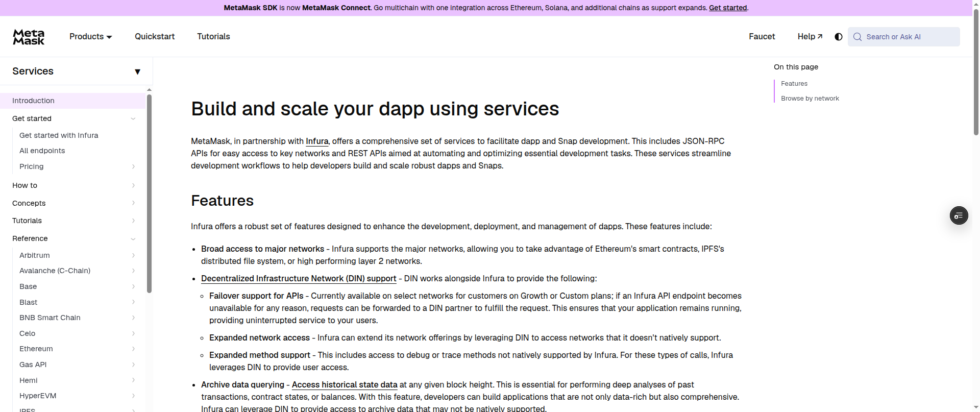Expand the How to section
The image size is (980, 412).
(133, 185)
